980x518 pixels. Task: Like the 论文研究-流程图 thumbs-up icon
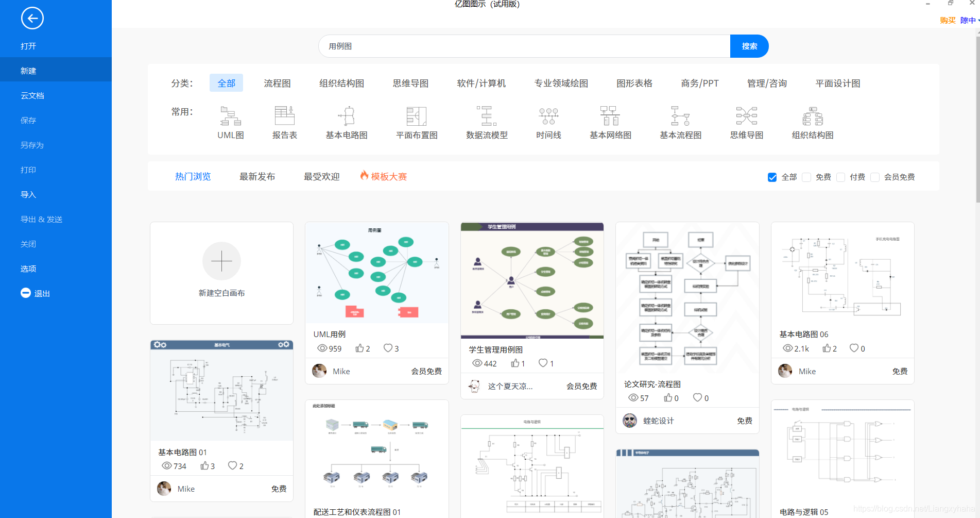tap(668, 398)
